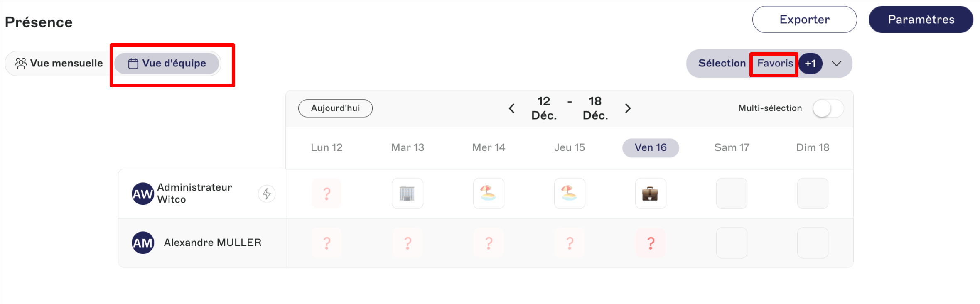Expand the Sélection dropdown chevron
The width and height of the screenshot is (980, 304).
[836, 64]
